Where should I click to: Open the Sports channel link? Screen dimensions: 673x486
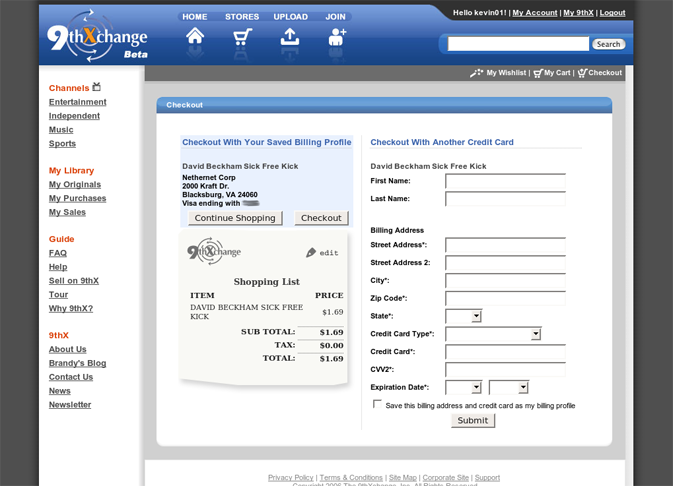pos(62,143)
